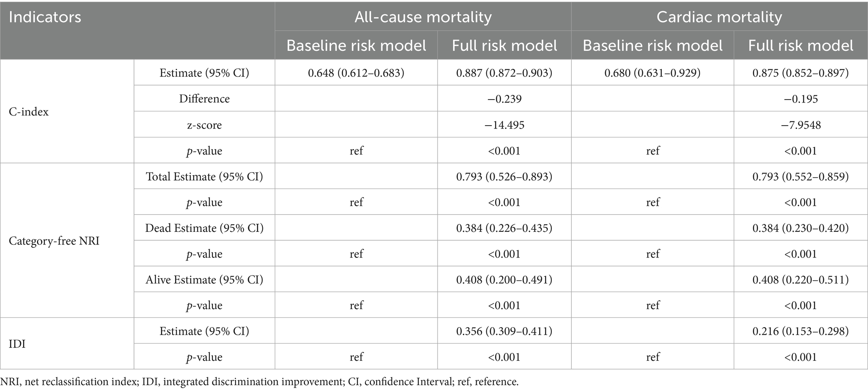Click the abbreviations footnote below the table

[x=260, y=382]
